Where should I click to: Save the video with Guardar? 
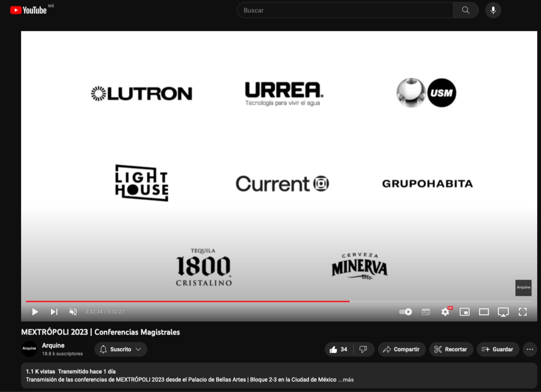pos(497,349)
